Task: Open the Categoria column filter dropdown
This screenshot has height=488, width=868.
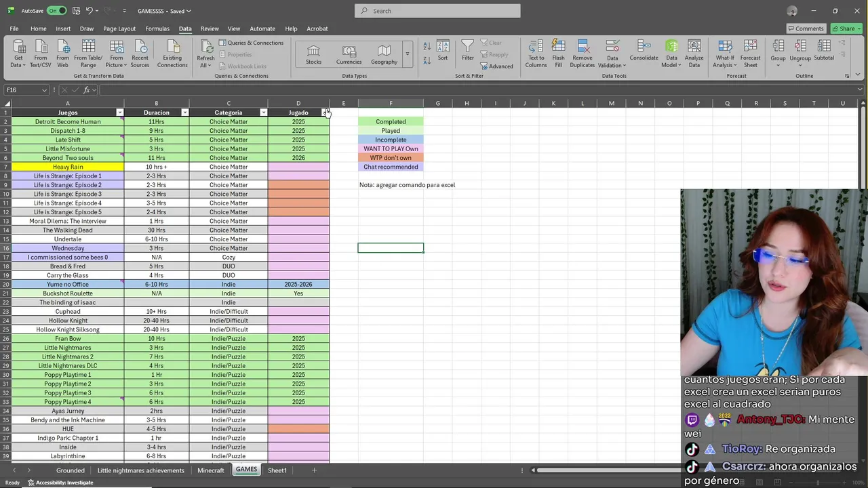Action: pos(263,113)
